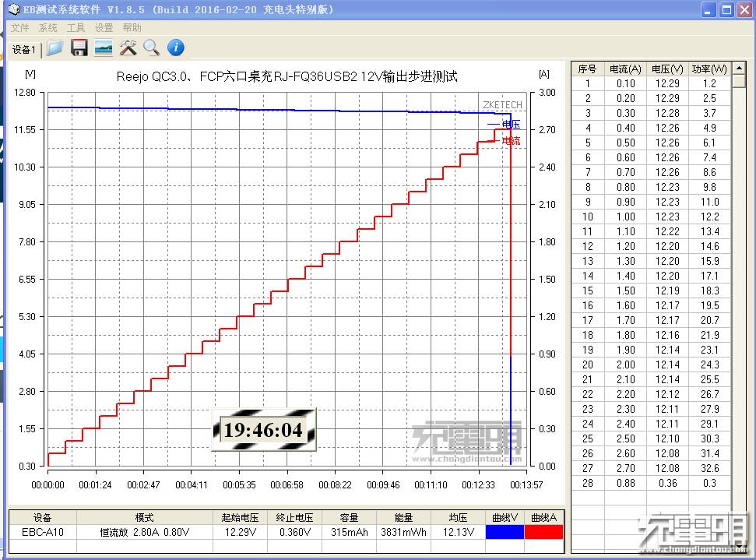
Task: Click the floppy disk save icon
Action: click(x=79, y=48)
